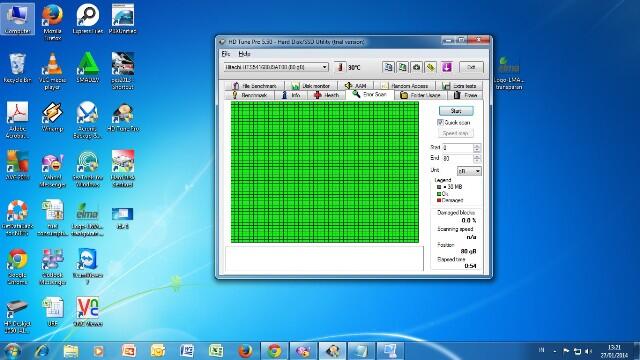Open TeamViewer 7 desktop shortcut

(x=87, y=266)
